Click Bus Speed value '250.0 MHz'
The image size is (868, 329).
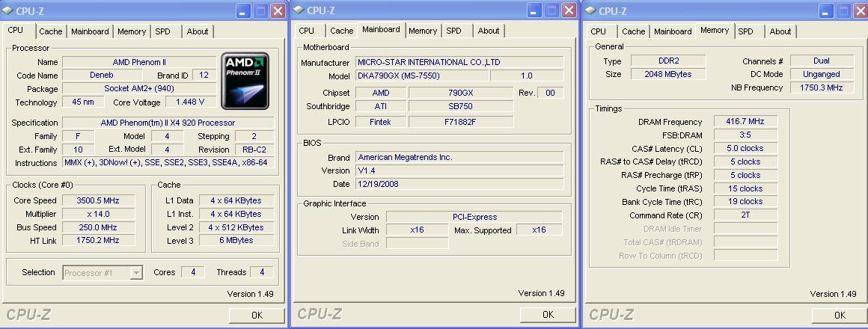click(x=98, y=227)
